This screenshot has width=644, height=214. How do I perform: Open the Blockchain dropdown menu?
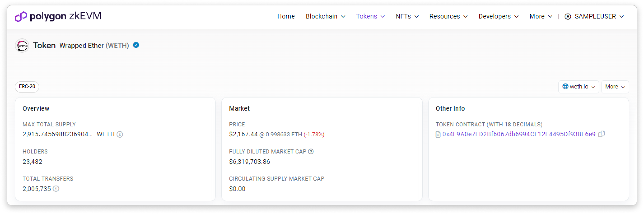coord(325,16)
